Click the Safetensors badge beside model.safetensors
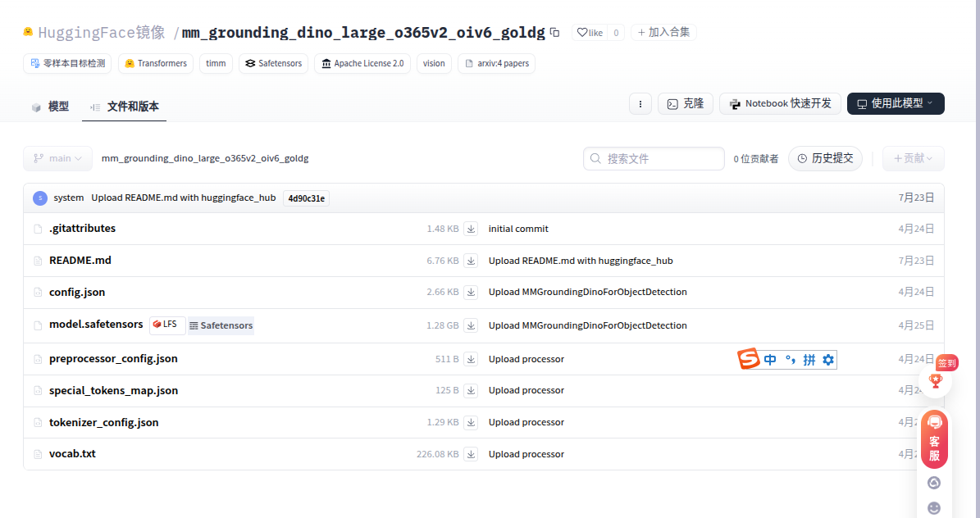Image resolution: width=980 pixels, height=518 pixels. click(221, 325)
